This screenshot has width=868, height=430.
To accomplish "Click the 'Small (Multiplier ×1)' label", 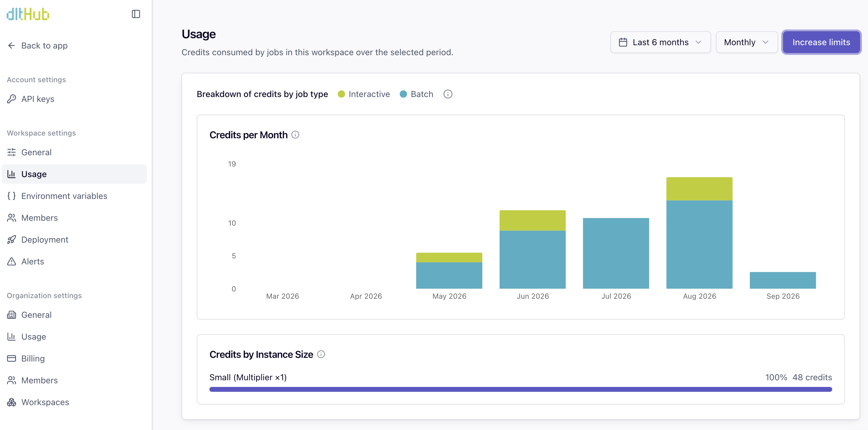I will (x=248, y=377).
